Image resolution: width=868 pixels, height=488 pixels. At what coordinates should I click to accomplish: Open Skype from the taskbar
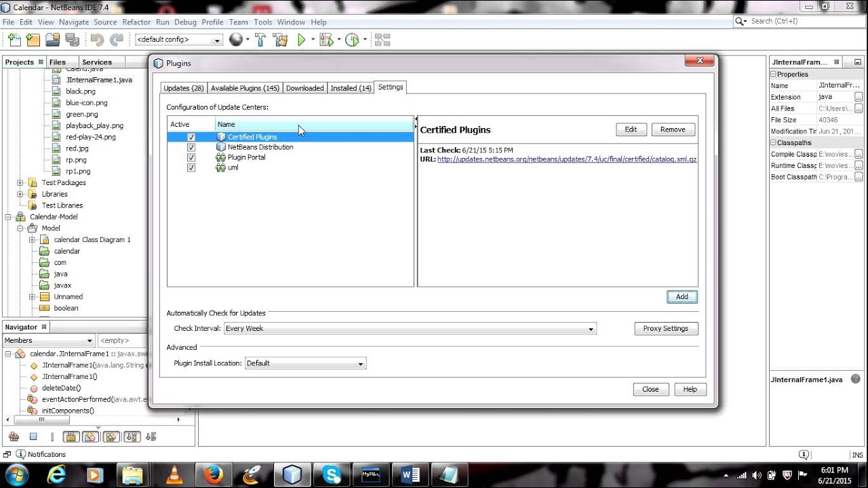click(x=332, y=474)
